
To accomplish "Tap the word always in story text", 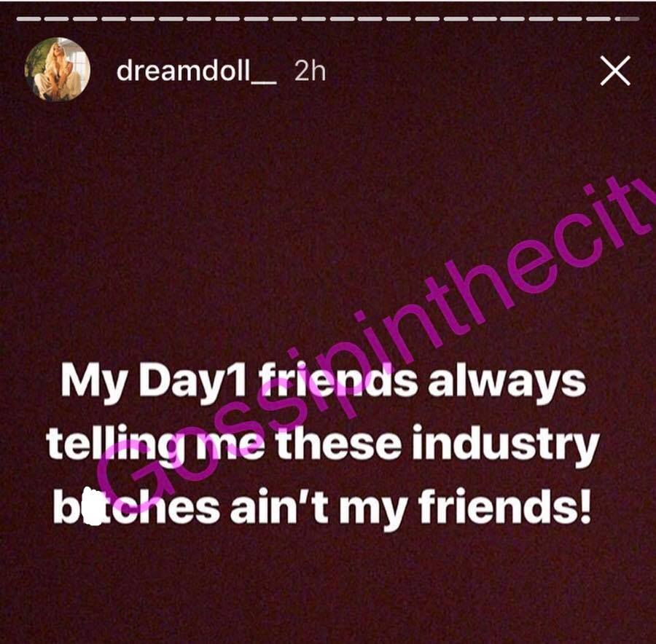I will (x=507, y=382).
